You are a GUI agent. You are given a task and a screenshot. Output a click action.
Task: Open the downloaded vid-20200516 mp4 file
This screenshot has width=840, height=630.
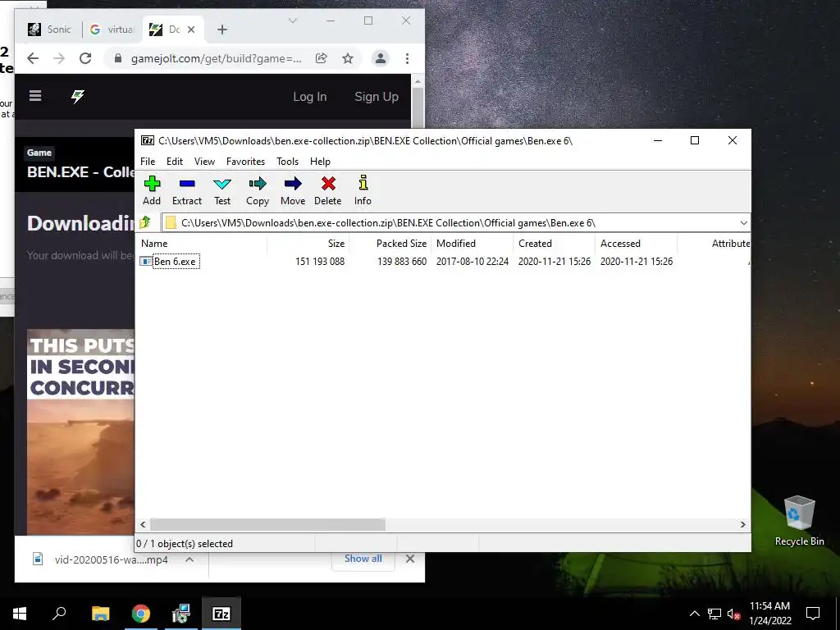tap(101, 559)
